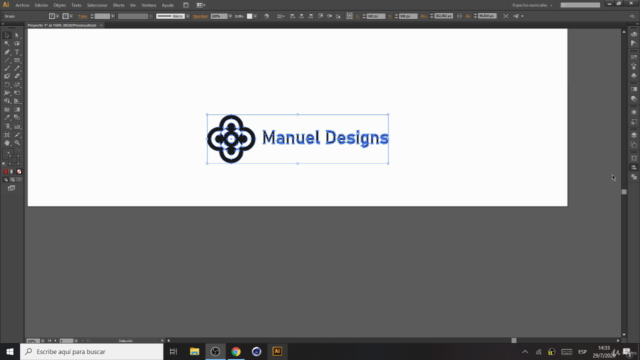Viewport: 640px width, 360px height.
Task: Open the Seleccionar menu
Action: [x=97, y=5]
